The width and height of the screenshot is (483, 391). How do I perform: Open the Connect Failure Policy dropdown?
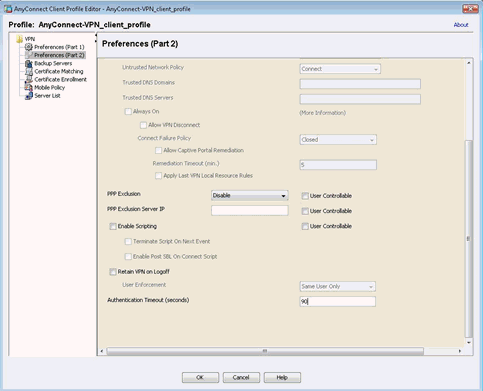point(338,140)
